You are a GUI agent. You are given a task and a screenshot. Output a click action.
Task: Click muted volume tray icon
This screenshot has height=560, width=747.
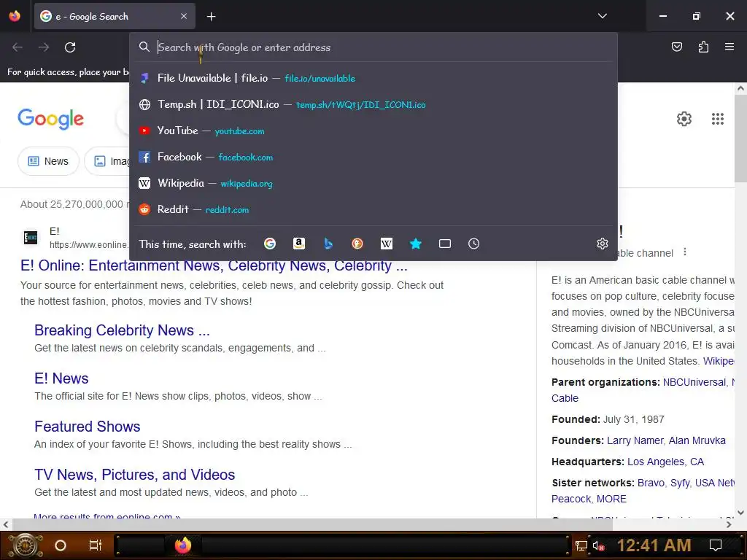pos(598,545)
